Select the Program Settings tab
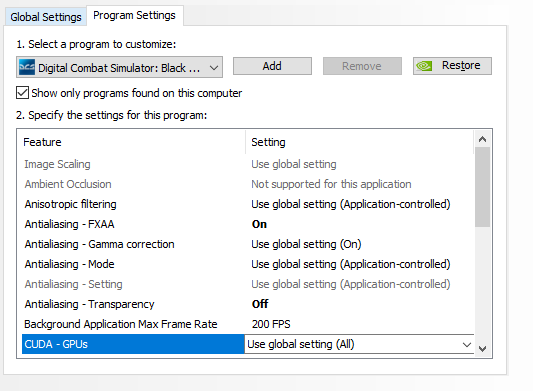Screen dimensions: 533x391 (135, 15)
